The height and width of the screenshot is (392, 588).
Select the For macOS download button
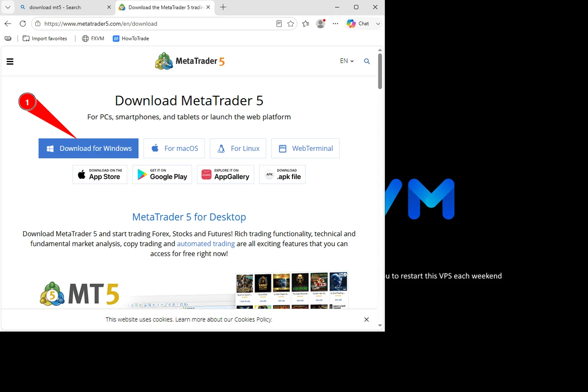point(174,149)
